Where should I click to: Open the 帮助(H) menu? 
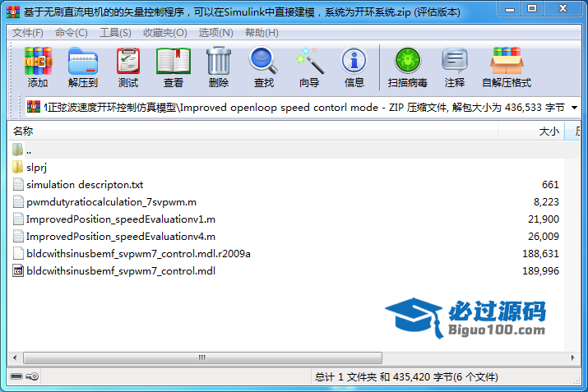coord(262,33)
